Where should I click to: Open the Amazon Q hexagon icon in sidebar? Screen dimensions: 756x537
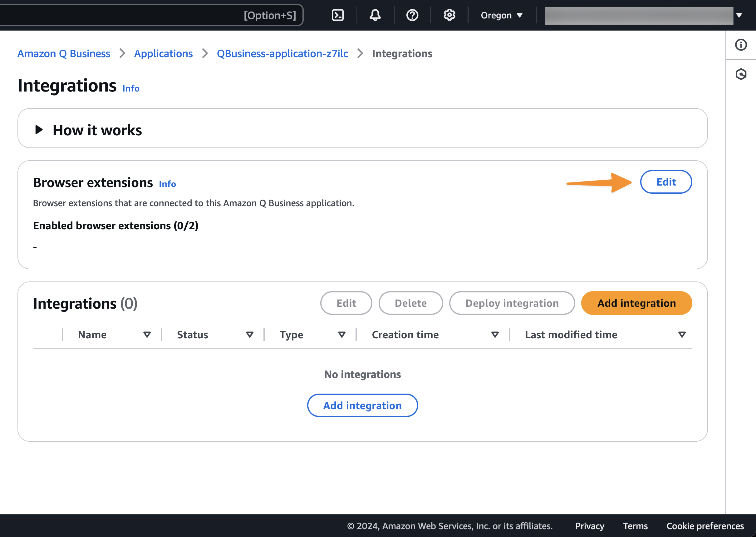pyautogui.click(x=741, y=74)
